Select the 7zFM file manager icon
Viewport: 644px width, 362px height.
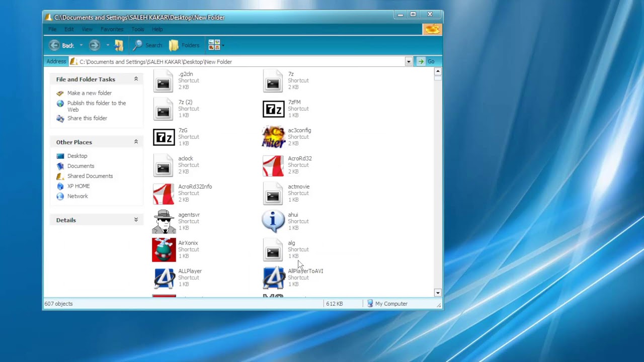click(x=273, y=109)
